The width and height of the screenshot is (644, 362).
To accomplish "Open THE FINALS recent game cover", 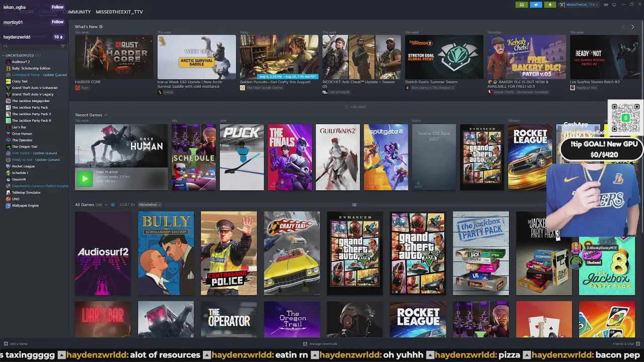I will [290, 157].
